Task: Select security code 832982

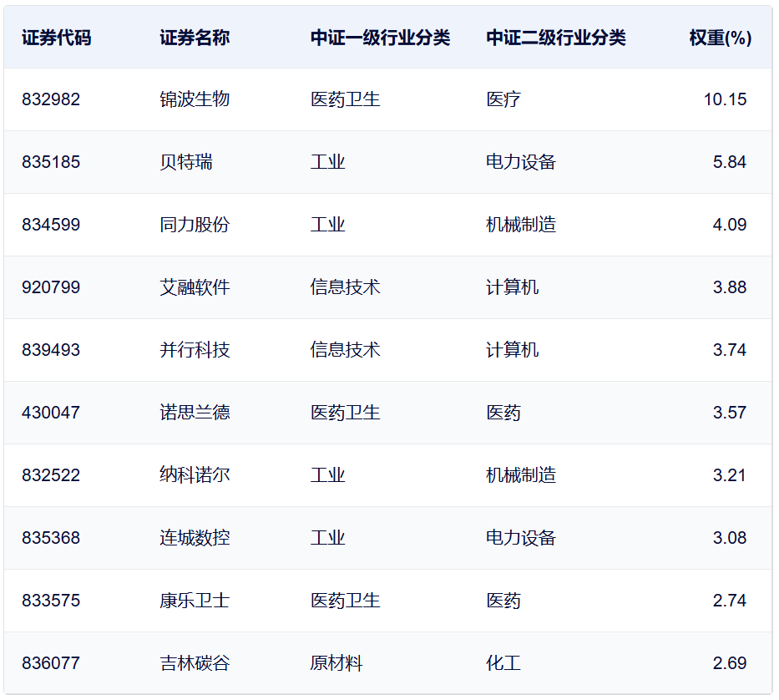Action: 51,99
